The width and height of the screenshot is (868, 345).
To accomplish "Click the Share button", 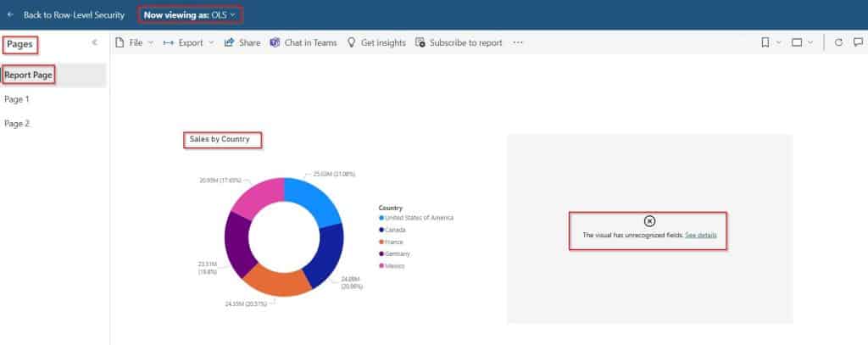I will 242,42.
